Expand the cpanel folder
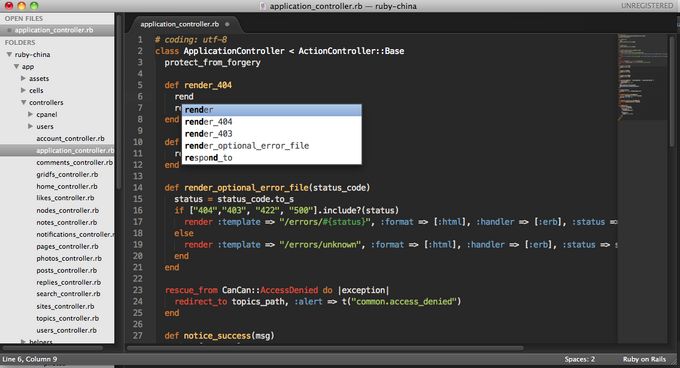This screenshot has width=680, height=368. [30, 114]
